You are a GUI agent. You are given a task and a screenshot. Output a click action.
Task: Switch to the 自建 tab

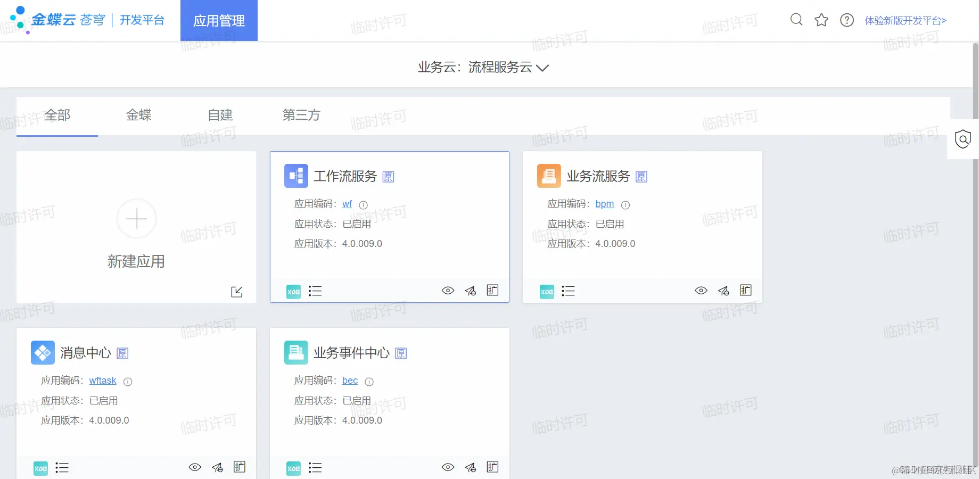point(220,115)
